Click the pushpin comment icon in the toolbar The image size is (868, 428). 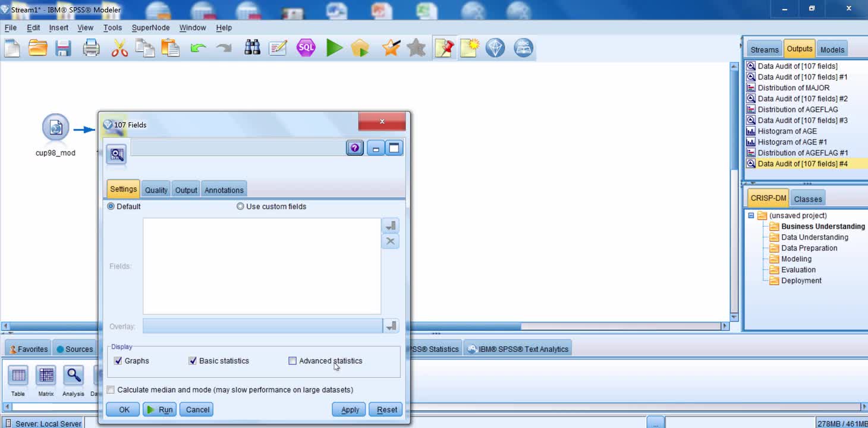pos(445,48)
